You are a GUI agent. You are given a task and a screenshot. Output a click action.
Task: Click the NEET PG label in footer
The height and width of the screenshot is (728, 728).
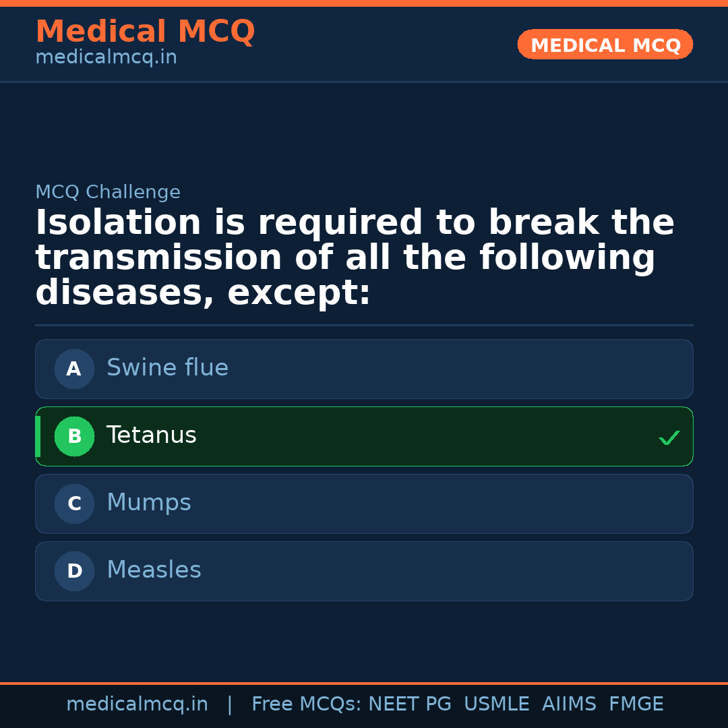coord(409,704)
